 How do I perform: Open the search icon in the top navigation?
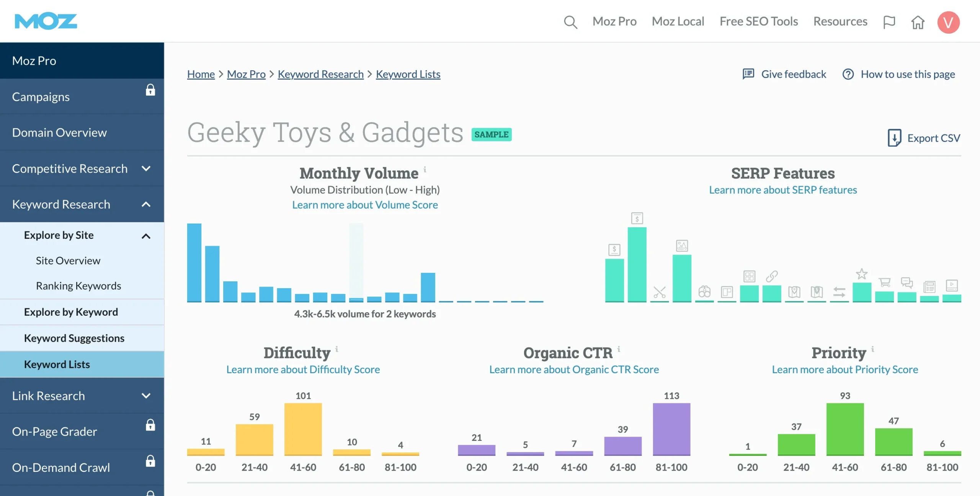(570, 22)
